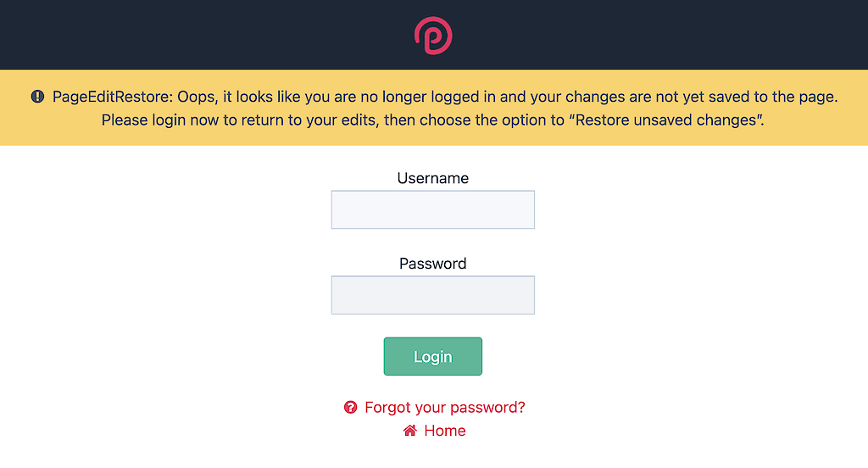Click the Username field label

tap(433, 178)
